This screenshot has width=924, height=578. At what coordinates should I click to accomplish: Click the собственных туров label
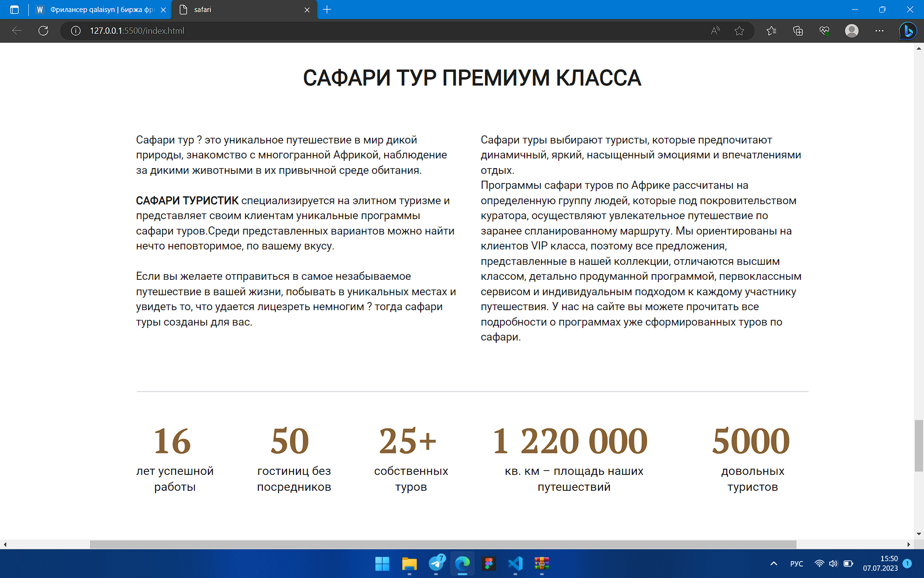tap(411, 479)
